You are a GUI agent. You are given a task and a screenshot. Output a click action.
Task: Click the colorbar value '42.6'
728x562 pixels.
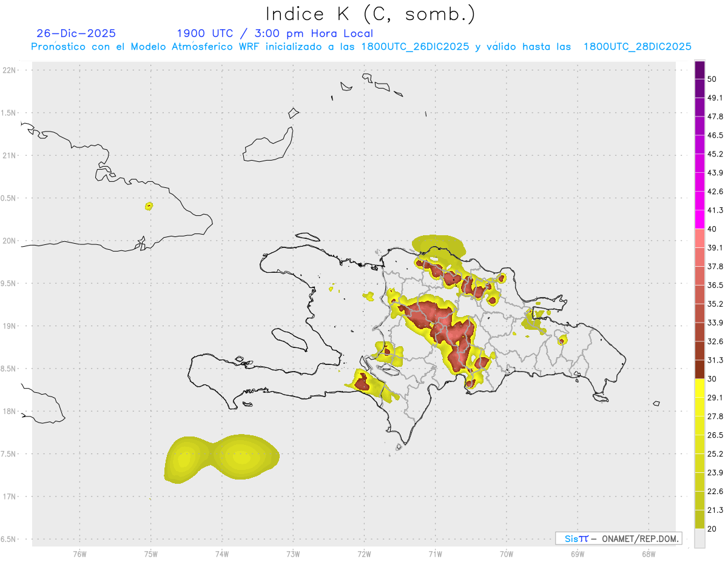coord(715,192)
